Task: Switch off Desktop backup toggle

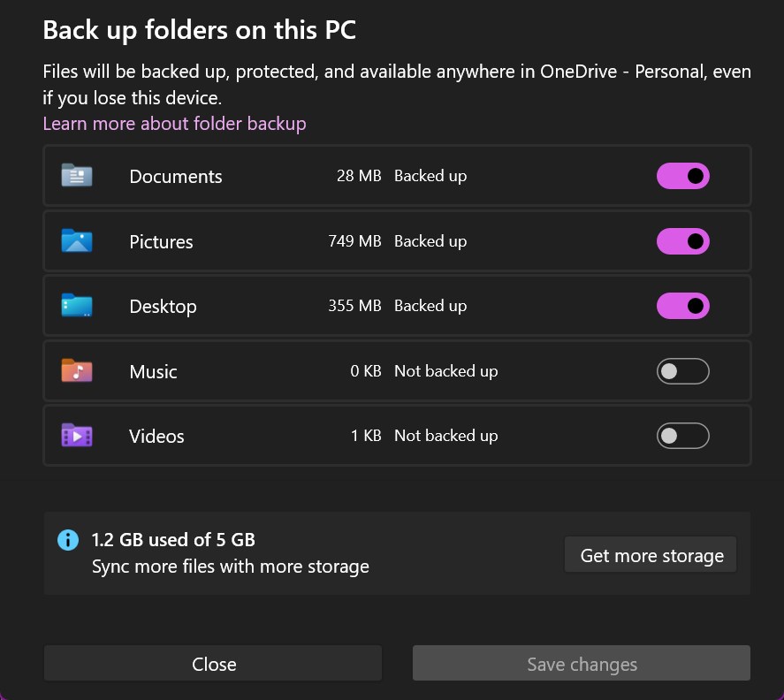Action: click(682, 306)
